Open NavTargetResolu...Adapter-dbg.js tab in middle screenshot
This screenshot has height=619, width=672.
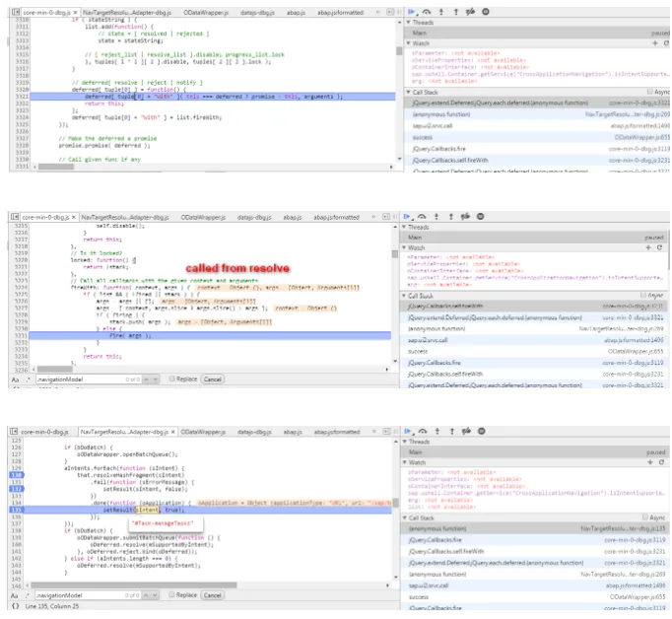tap(125, 218)
